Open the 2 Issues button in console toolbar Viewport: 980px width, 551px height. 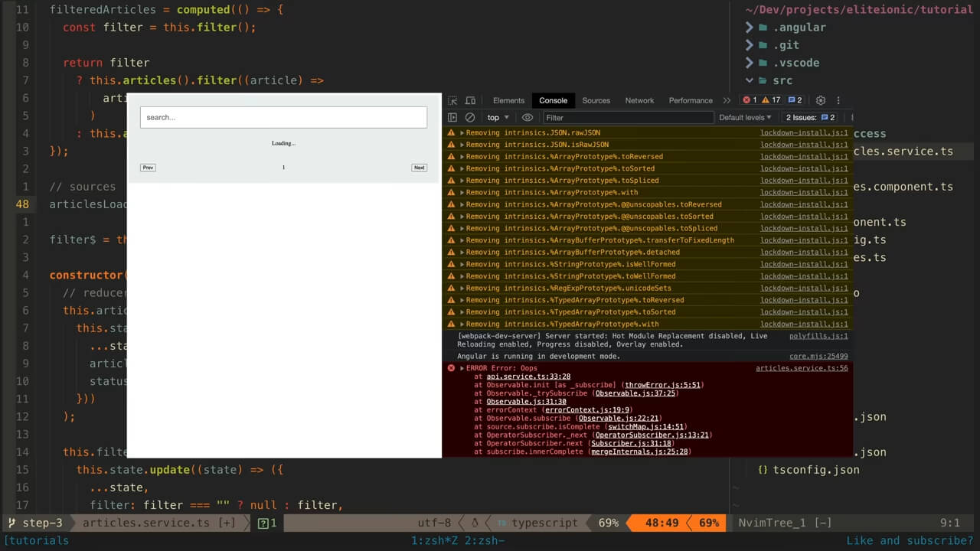811,117
